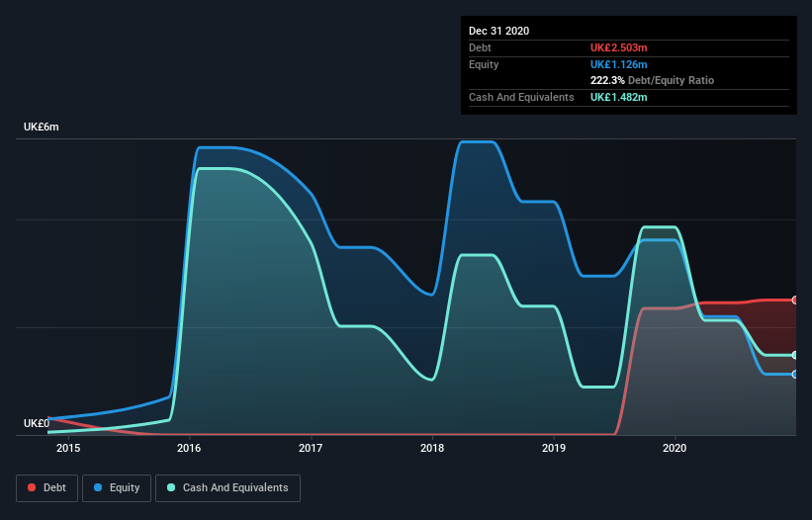The height and width of the screenshot is (520, 812).
Task: Click the UK£0 y-axis label
Action: tap(37, 424)
